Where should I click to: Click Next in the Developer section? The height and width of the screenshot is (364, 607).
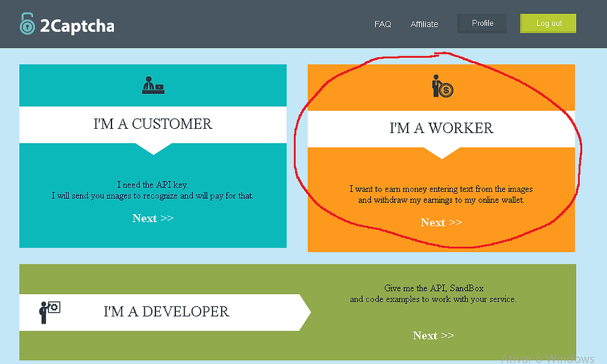pyautogui.click(x=433, y=336)
